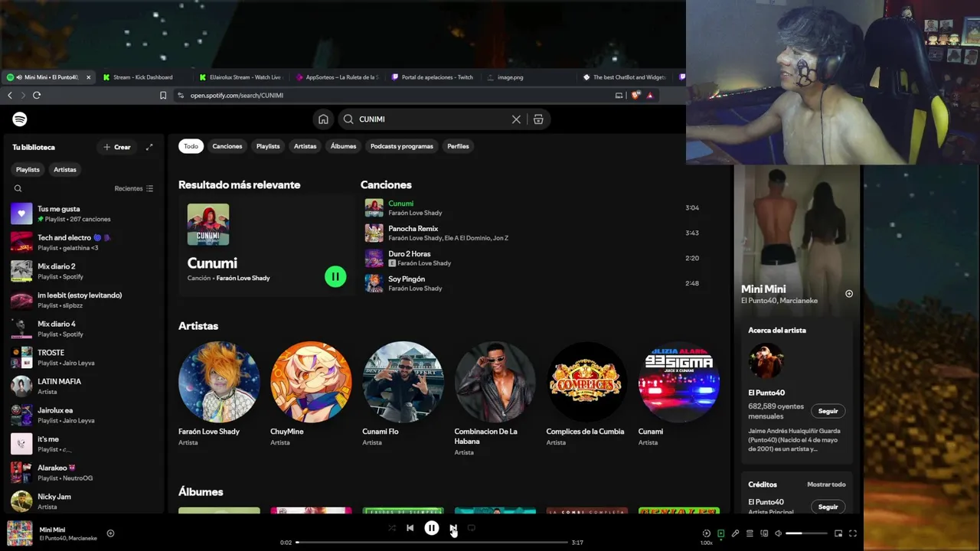Open Brave Shields lion icon
Image resolution: width=980 pixels, height=551 pixels.
click(x=635, y=95)
